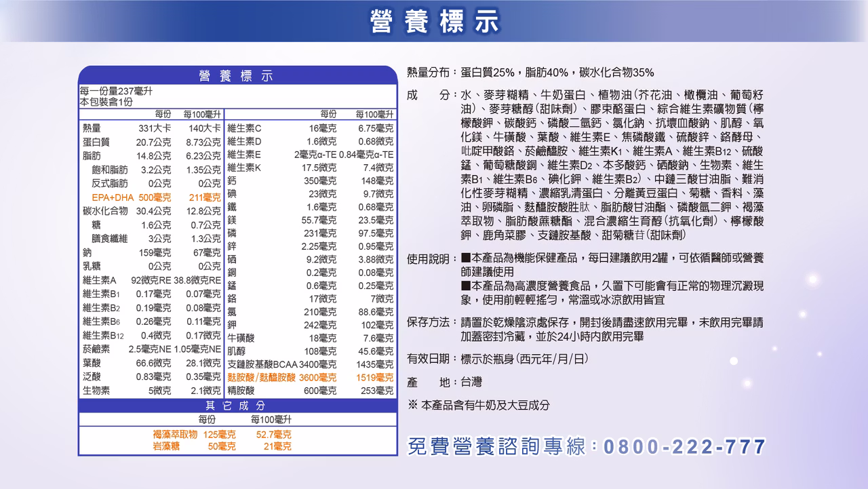
Task: Click the 有效日期 label
Action: pyautogui.click(x=429, y=358)
